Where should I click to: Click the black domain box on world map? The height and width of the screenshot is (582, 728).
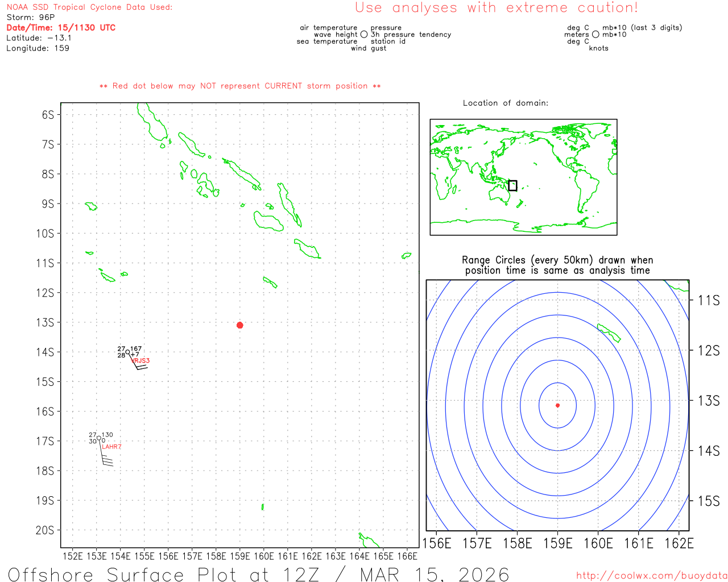512,185
